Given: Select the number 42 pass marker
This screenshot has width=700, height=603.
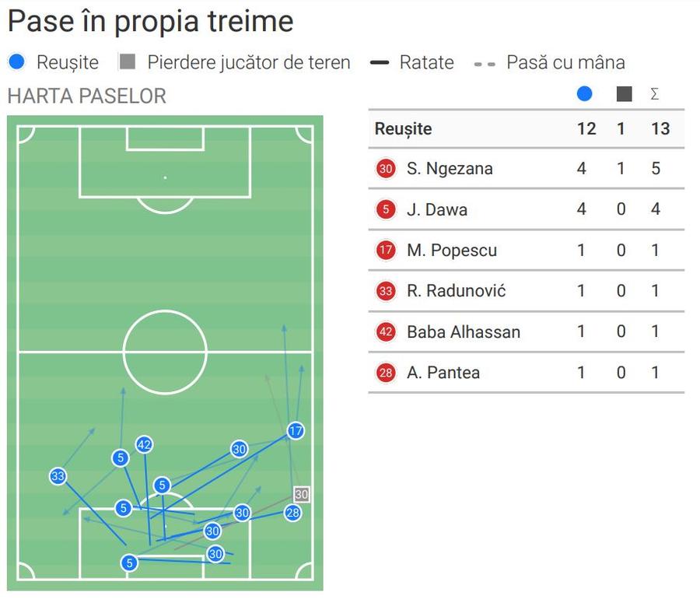Looking at the screenshot, I should (x=144, y=445).
